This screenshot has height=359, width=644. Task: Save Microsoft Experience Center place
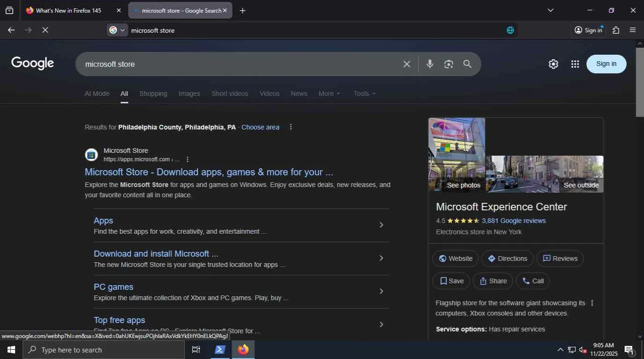pyautogui.click(x=451, y=281)
